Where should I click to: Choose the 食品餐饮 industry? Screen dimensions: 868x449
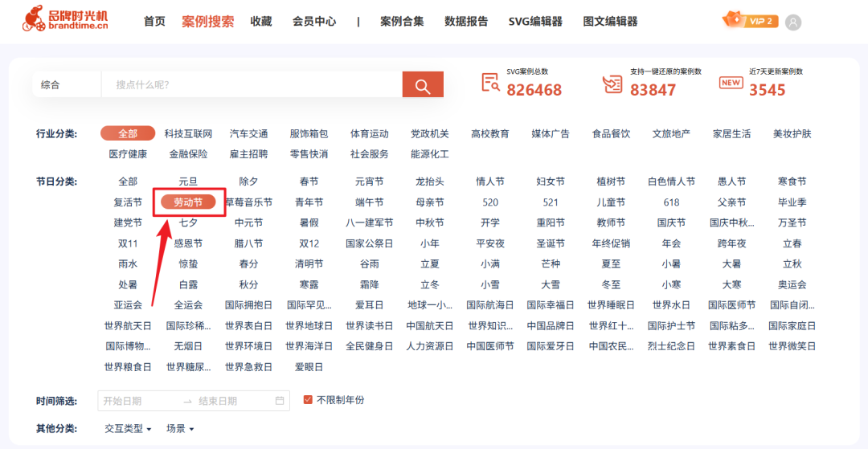[611, 134]
